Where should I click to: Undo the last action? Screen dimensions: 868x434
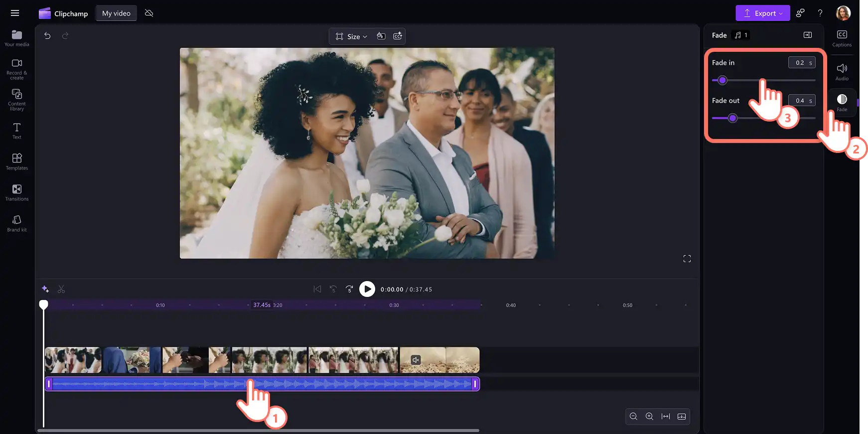coord(47,35)
